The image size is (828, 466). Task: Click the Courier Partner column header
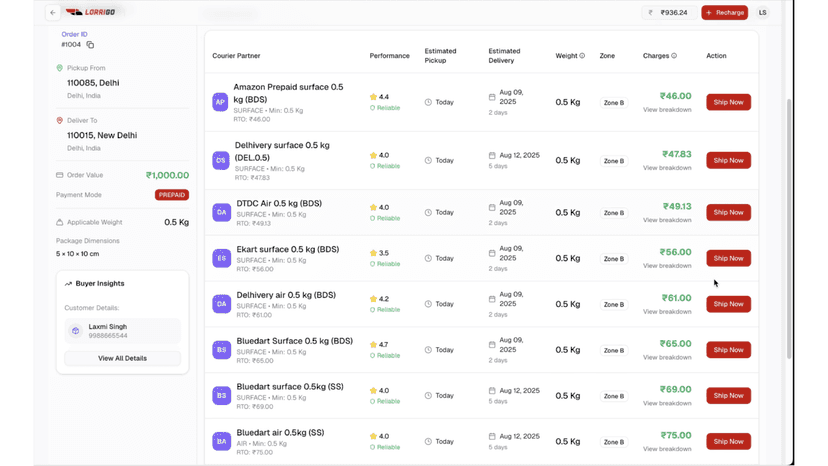236,55
